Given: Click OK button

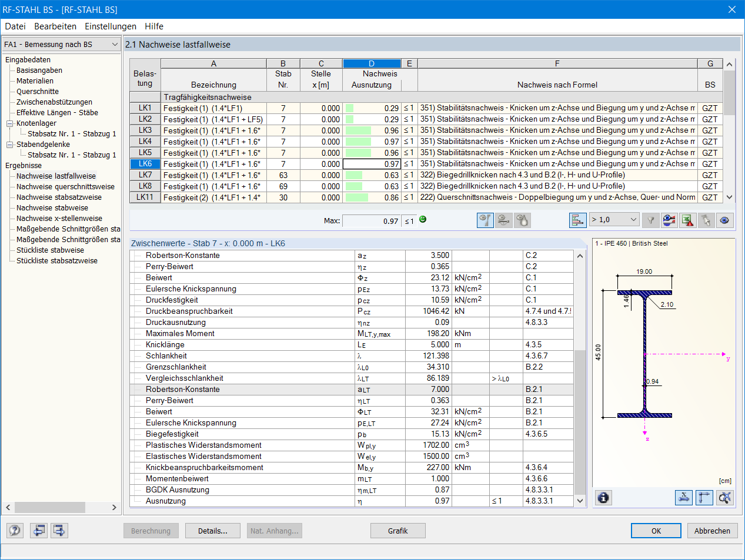Looking at the screenshot, I should tap(656, 531).
